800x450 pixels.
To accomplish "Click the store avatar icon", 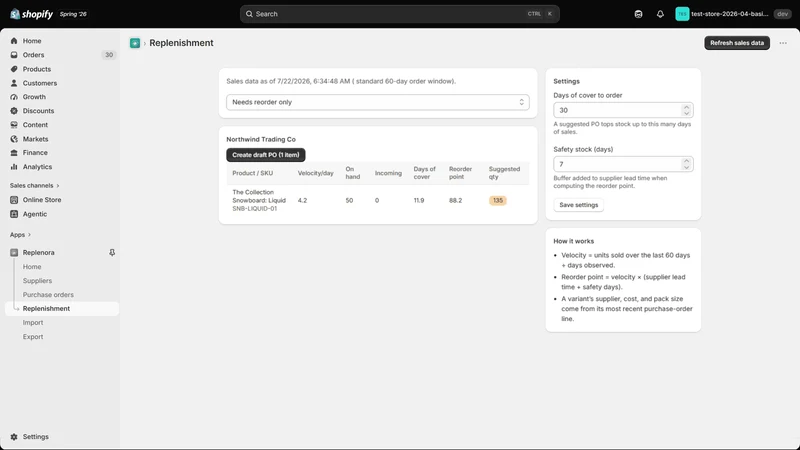I will coord(682,14).
